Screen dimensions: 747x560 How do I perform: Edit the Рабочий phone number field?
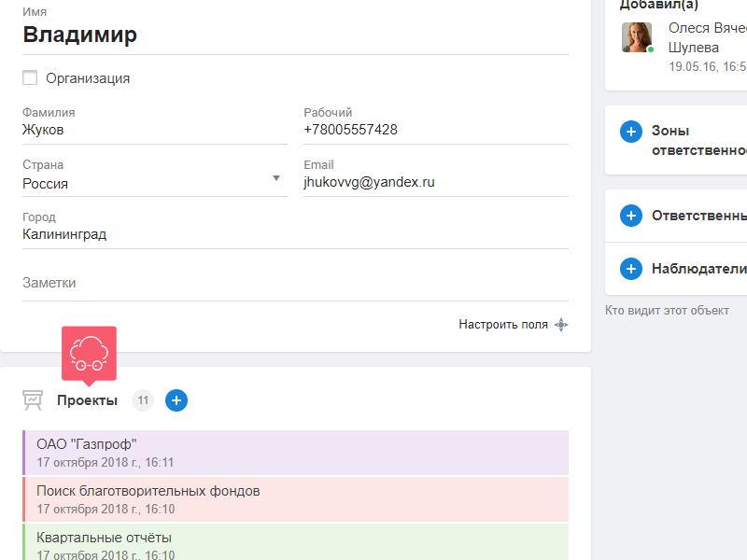tap(436, 130)
